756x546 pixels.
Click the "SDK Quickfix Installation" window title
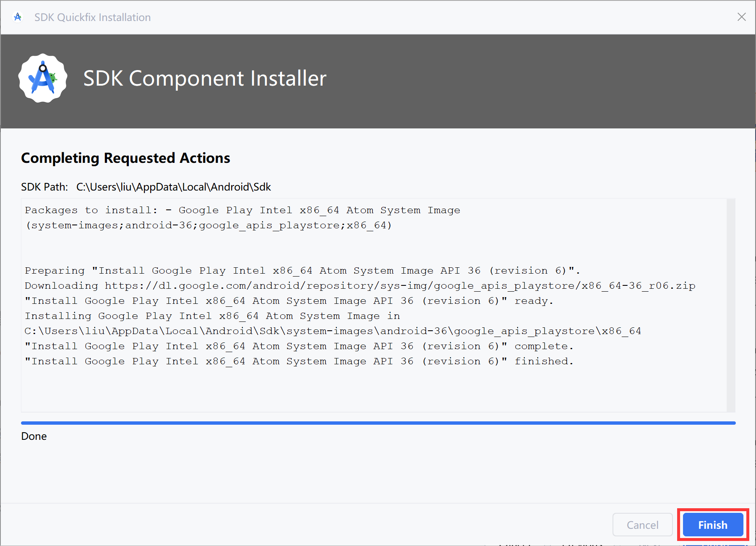[92, 17]
